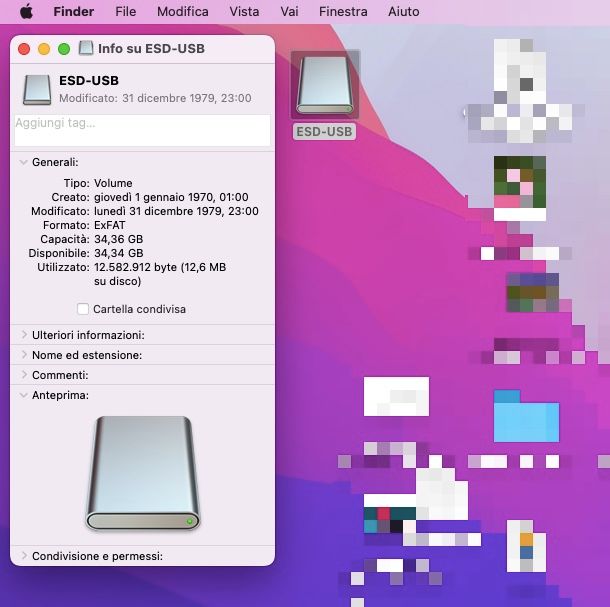Expand the Commenti section

[x=24, y=375]
